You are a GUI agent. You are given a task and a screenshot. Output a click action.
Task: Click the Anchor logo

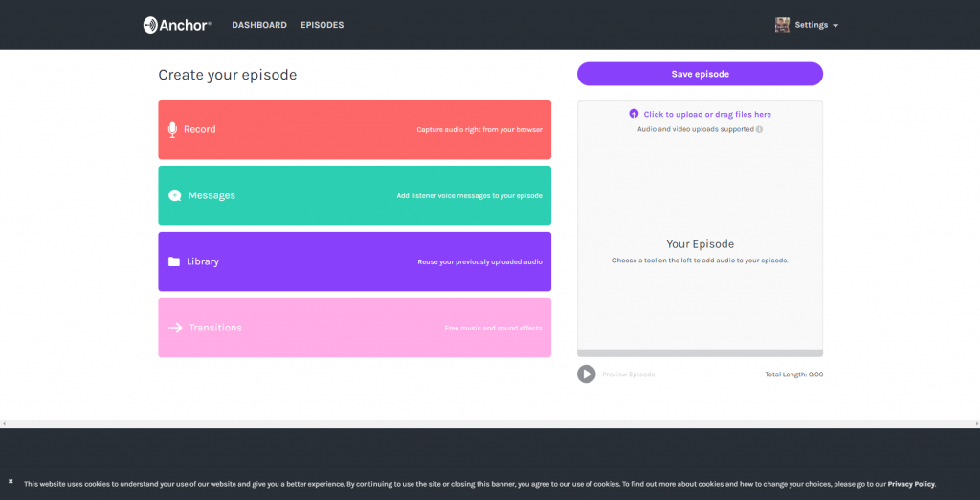coord(177,25)
